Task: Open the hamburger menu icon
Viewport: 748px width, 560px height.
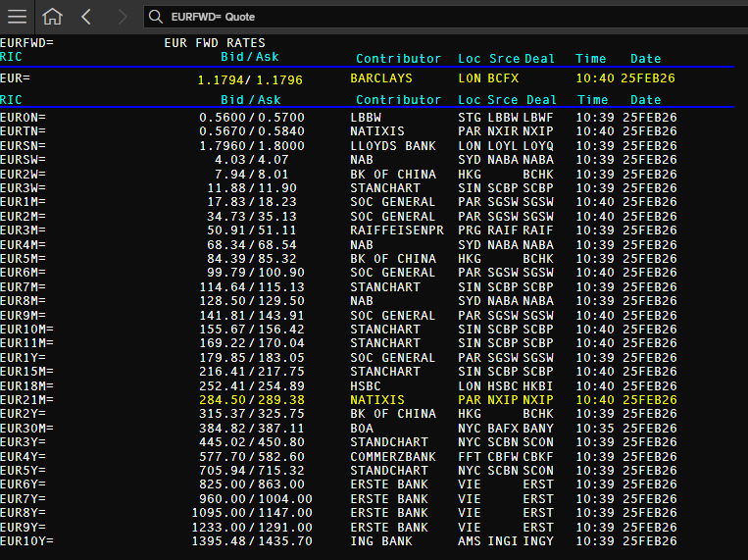Action: pos(18,17)
